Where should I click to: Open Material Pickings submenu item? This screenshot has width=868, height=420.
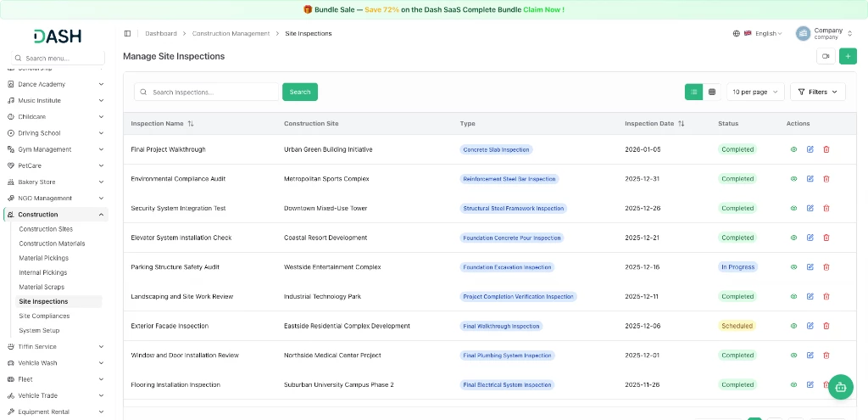point(44,258)
